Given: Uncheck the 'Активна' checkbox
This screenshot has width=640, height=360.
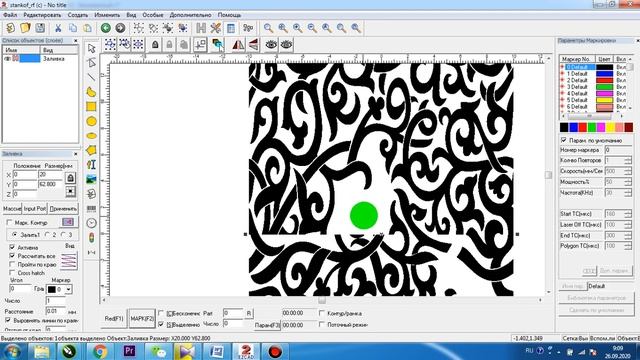Looking at the screenshot, I should pyautogui.click(x=12, y=247).
